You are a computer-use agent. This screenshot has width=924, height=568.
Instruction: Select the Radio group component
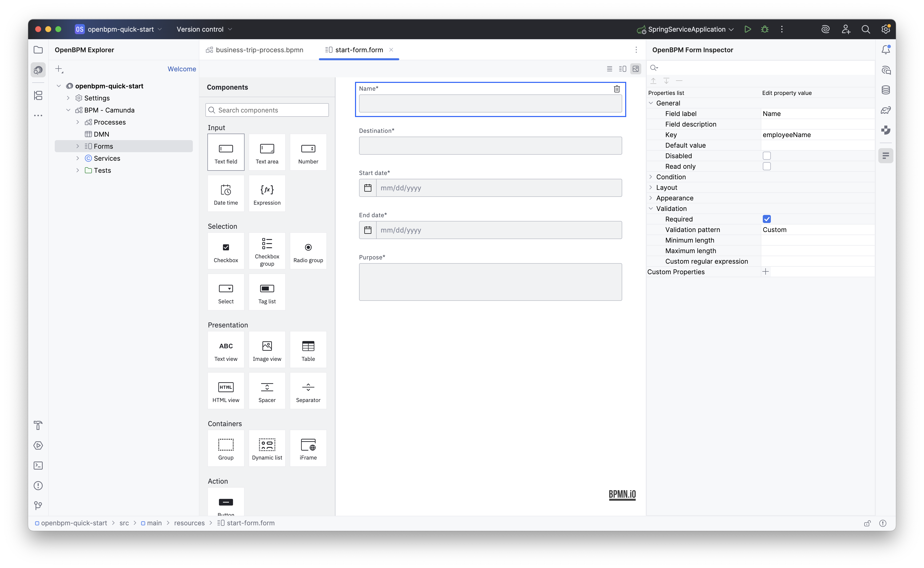coord(308,251)
